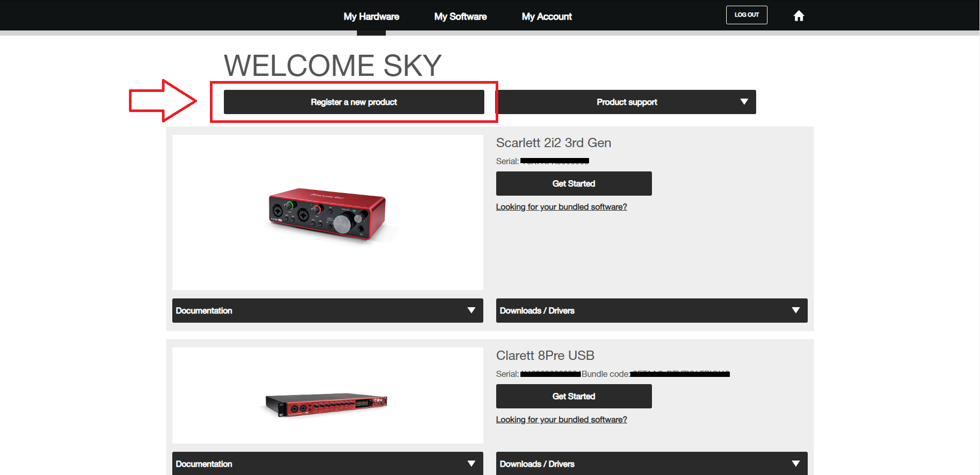Viewport: 980px width, 475px height.
Task: Click the LOG OUT button
Action: pos(747,15)
